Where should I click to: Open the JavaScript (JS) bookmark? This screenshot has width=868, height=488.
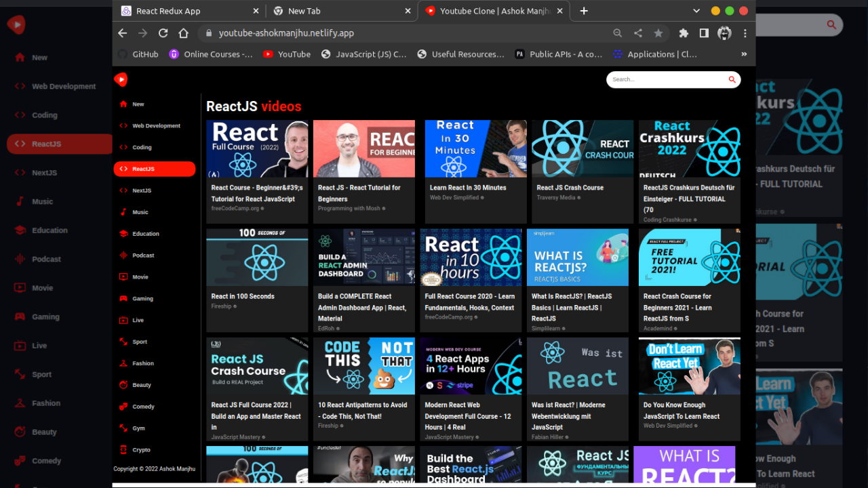364,54
